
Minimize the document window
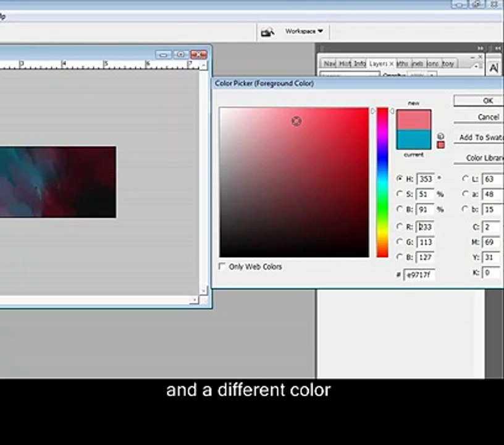point(164,54)
